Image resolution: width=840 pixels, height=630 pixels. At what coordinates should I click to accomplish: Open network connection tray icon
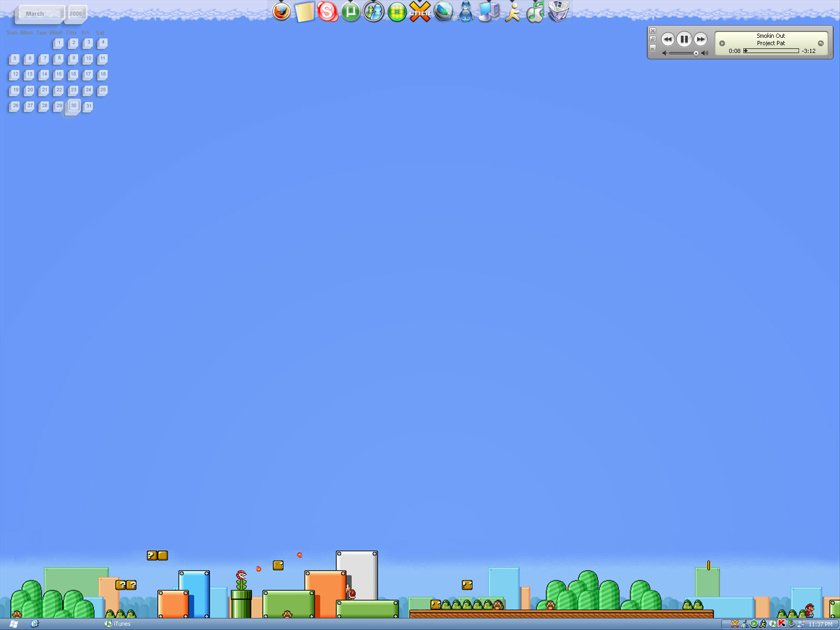pyautogui.click(x=801, y=624)
